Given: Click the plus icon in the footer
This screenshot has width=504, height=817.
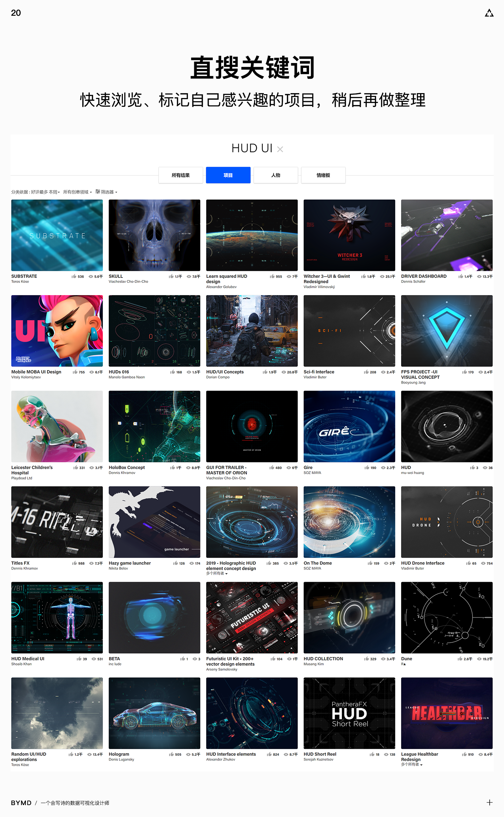Looking at the screenshot, I should click(x=489, y=802).
